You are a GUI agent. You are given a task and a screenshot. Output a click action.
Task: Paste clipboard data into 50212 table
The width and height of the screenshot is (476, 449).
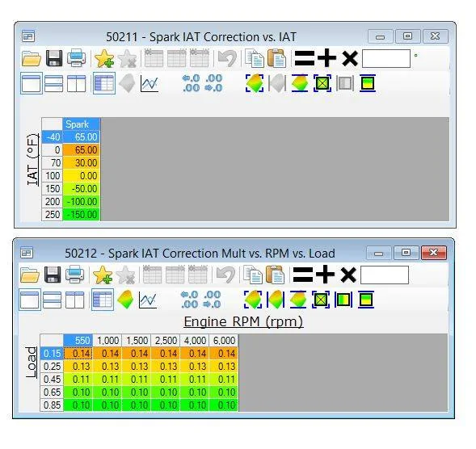276,275
